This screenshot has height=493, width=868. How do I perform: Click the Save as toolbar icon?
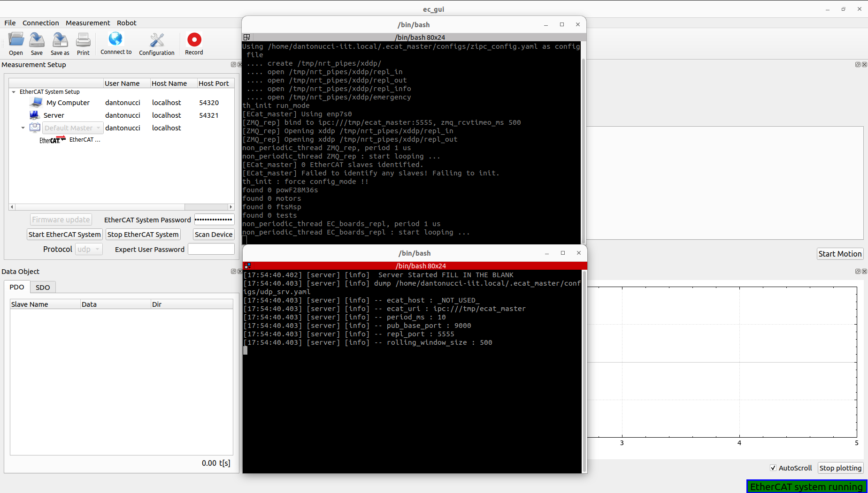pyautogui.click(x=60, y=40)
